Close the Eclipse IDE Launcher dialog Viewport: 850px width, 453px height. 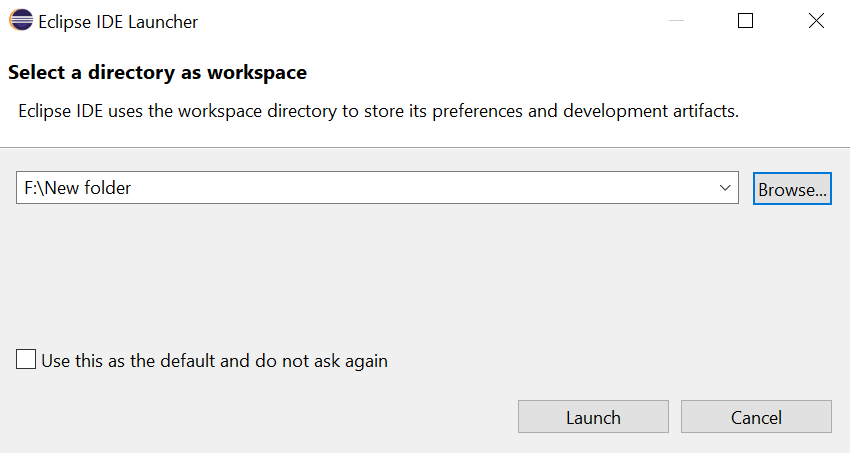[816, 21]
